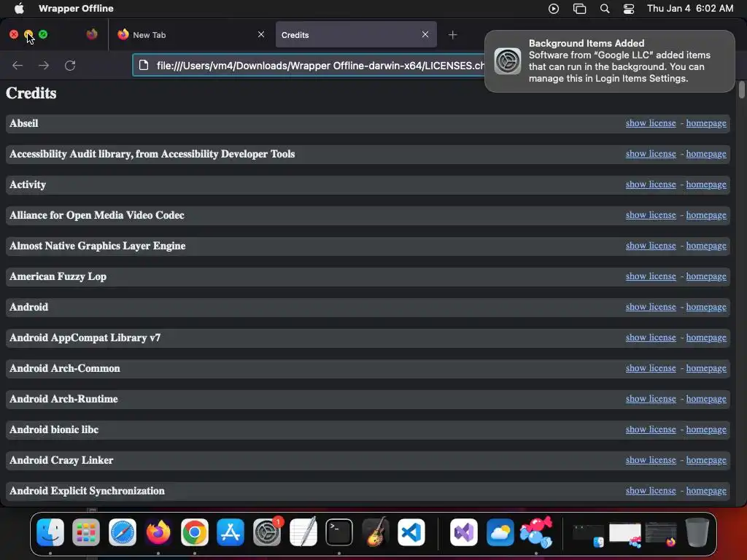Viewport: 747px width, 560px height.
Task: Open Control Center in menu bar
Action: tap(629, 9)
